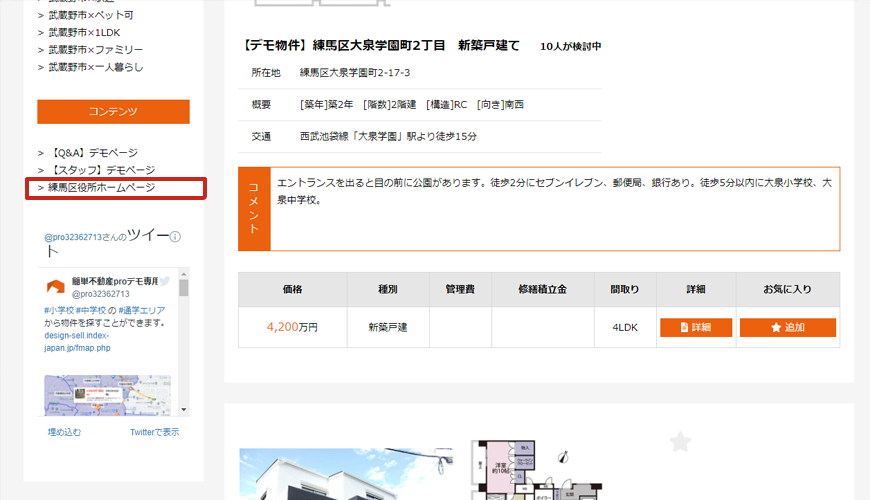Click the orange house profile avatar

coord(54,287)
